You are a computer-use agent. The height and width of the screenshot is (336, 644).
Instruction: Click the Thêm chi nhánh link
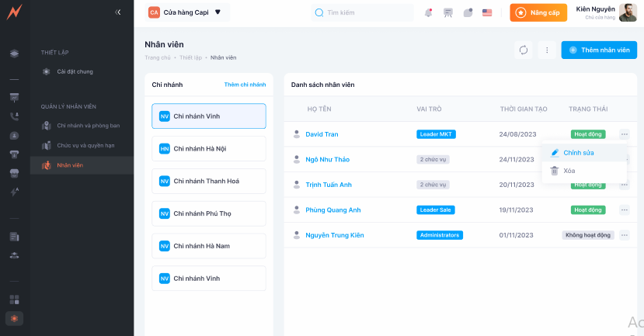point(245,84)
